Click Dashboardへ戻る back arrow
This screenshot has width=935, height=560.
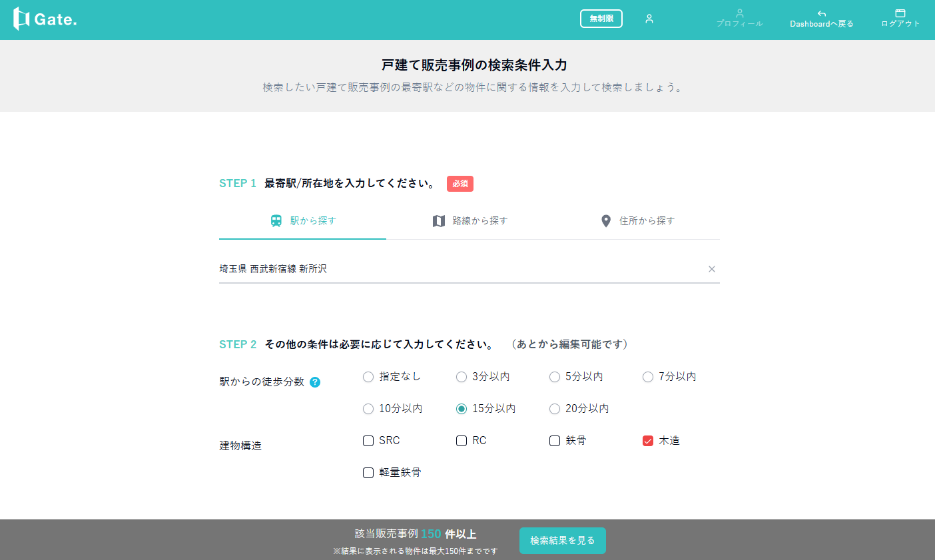click(821, 14)
